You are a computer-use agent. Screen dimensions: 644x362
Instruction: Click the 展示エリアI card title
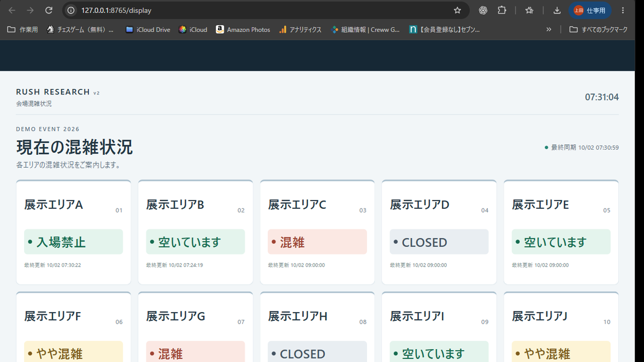(417, 316)
